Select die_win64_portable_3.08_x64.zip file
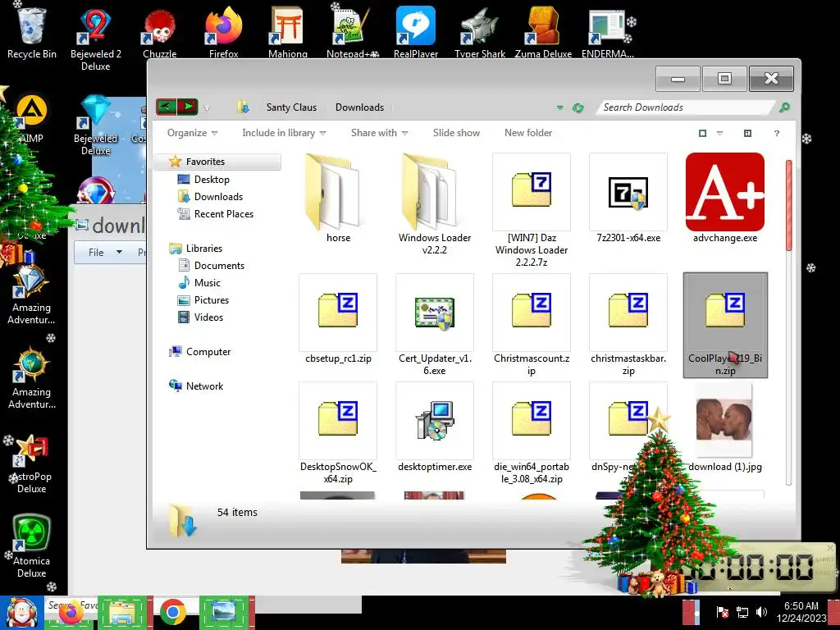The image size is (840, 630). [532, 433]
